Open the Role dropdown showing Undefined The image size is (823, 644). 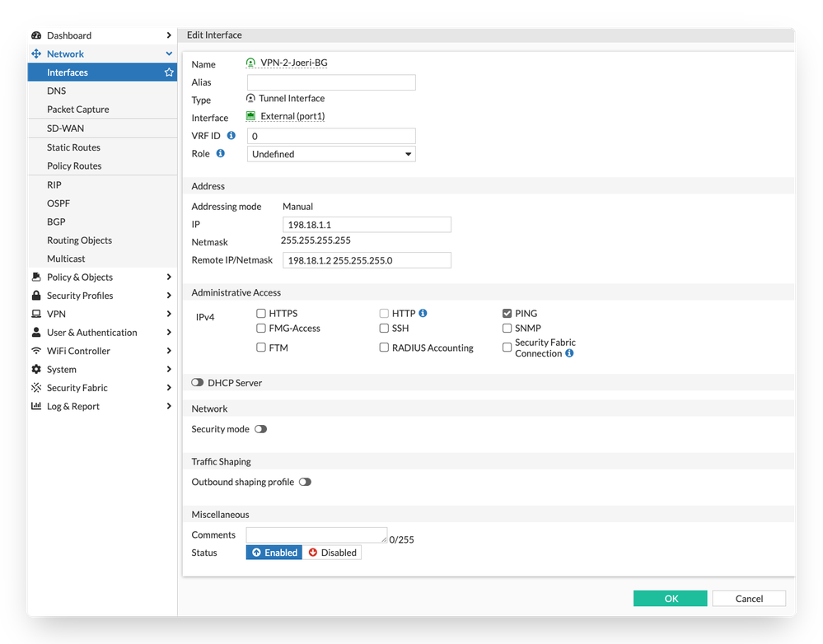331,154
